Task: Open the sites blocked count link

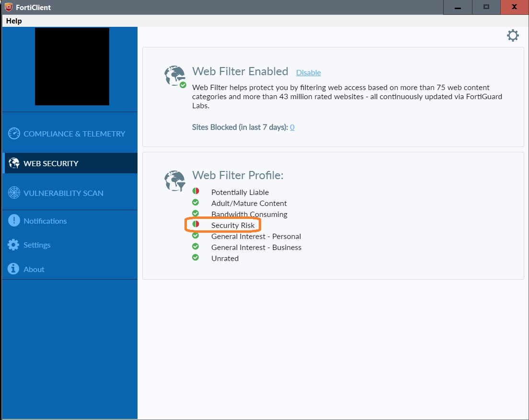Action: click(292, 127)
